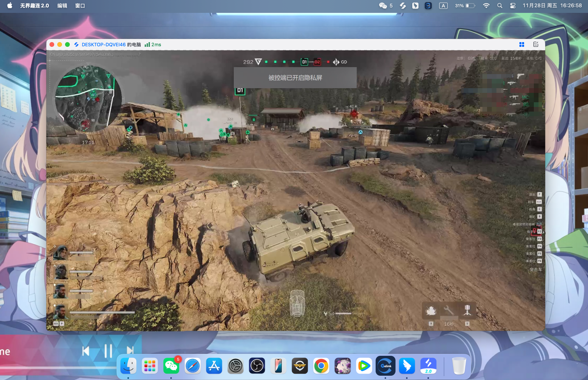Switch to Gelink app in the Dock
The height and width of the screenshot is (380, 588).
(x=386, y=366)
